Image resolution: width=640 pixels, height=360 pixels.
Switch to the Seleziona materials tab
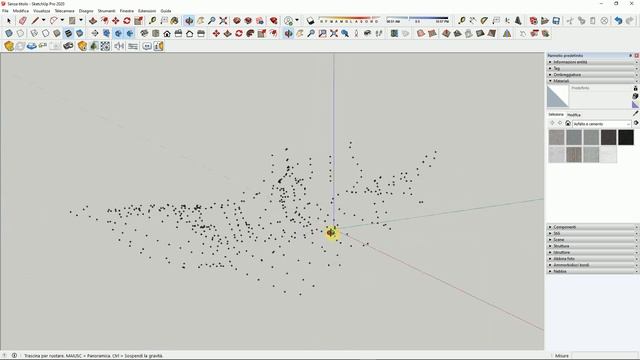click(x=556, y=115)
